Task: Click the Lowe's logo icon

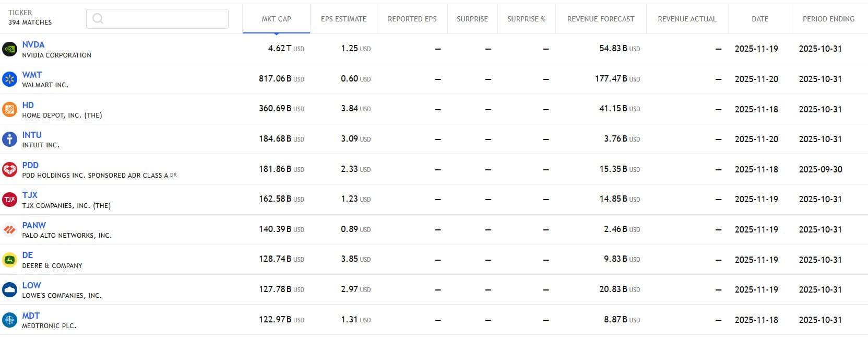Action: (x=9, y=289)
